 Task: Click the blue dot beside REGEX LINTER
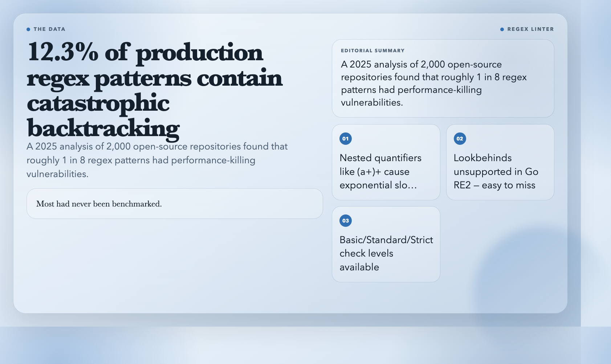click(502, 29)
